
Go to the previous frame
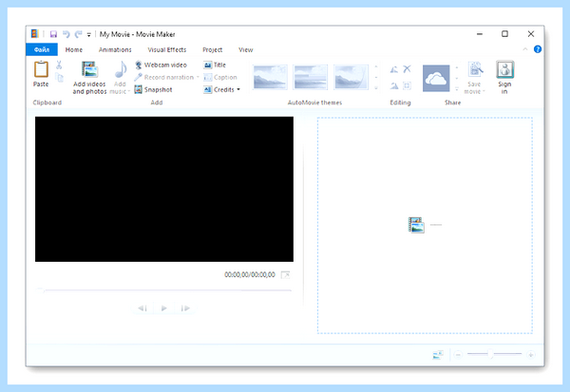pyautogui.click(x=142, y=308)
